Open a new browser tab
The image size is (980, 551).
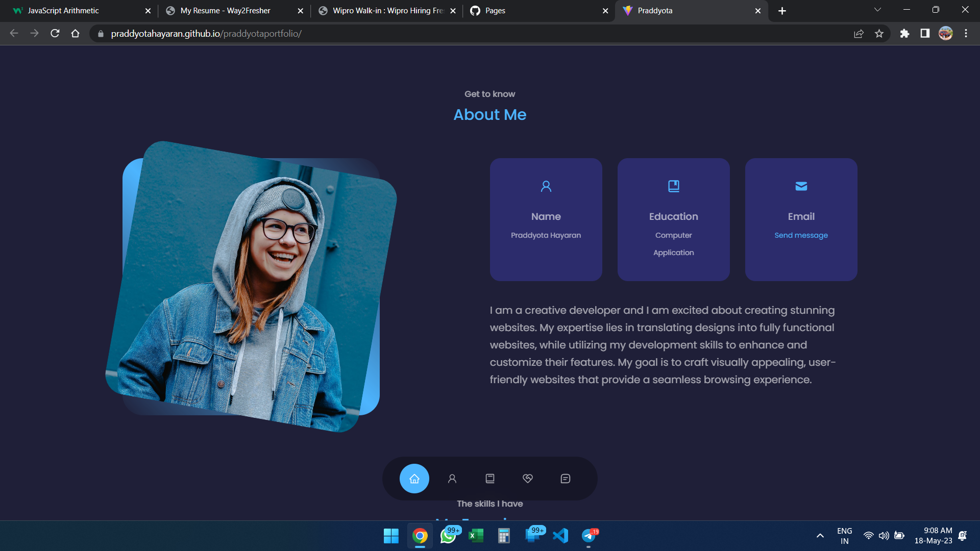(x=782, y=11)
